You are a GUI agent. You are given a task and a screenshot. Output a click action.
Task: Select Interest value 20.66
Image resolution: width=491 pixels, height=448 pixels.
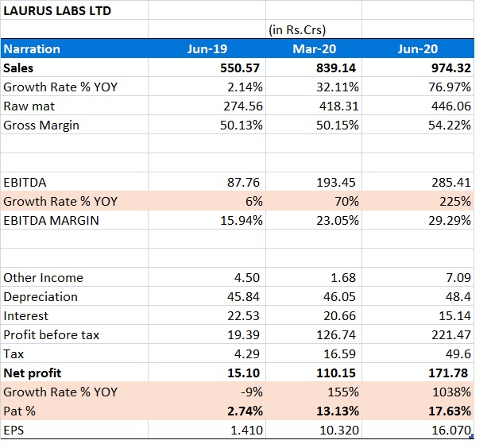(314, 316)
